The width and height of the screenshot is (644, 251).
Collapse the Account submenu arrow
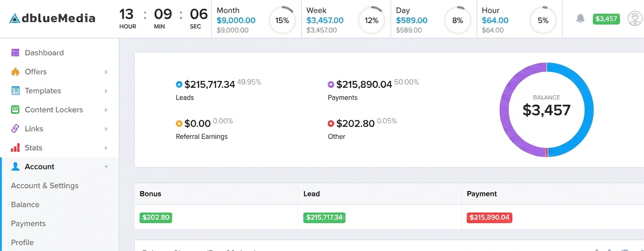pyautogui.click(x=106, y=167)
